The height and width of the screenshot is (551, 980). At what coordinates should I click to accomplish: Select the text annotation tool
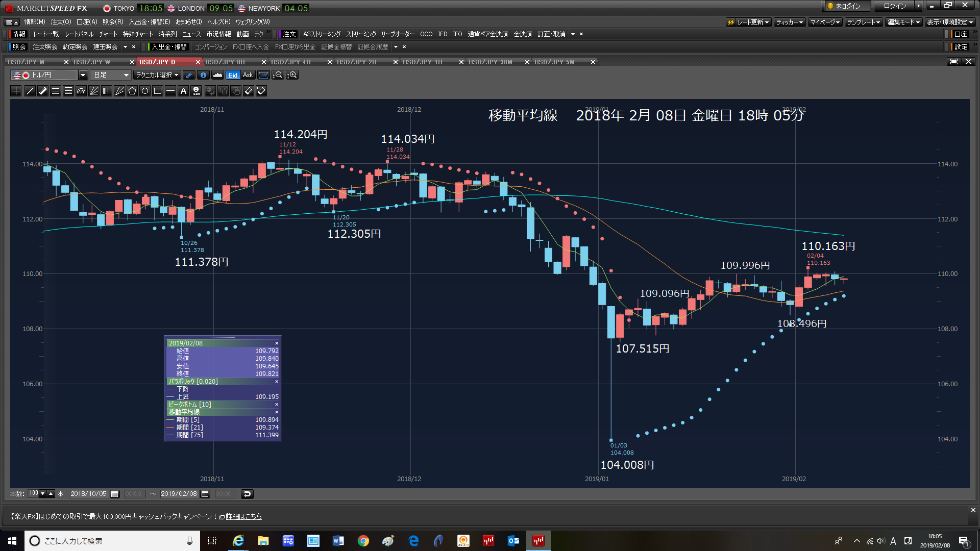pyautogui.click(x=183, y=91)
